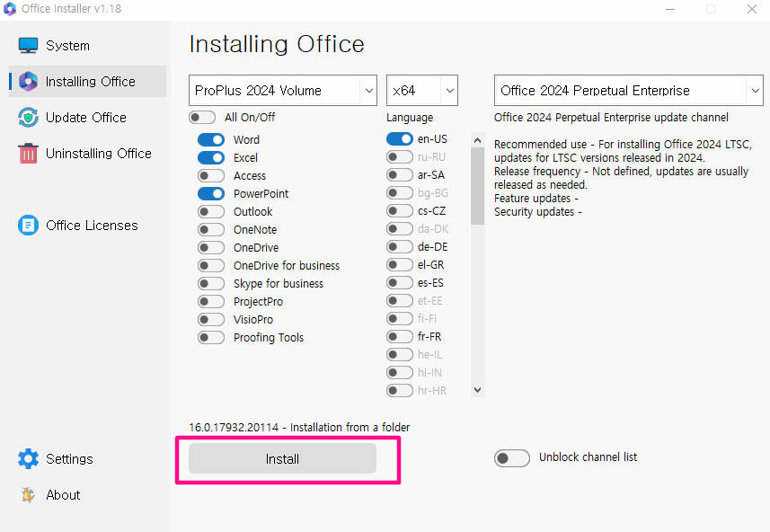Click the Office Installer title bar logo
Image resolution: width=770 pixels, height=532 pixels.
(x=10, y=9)
